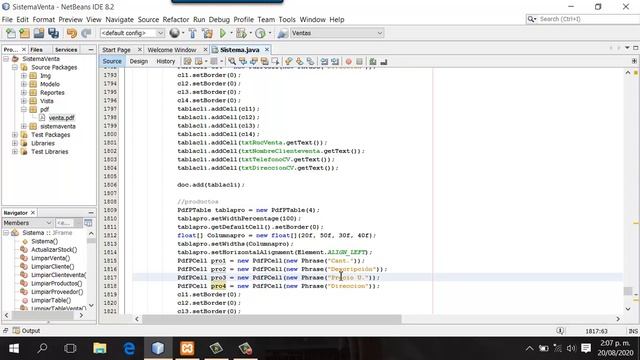Click the Shift Line Right icon
This screenshot has height=360, width=640.
pyautogui.click(x=335, y=61)
